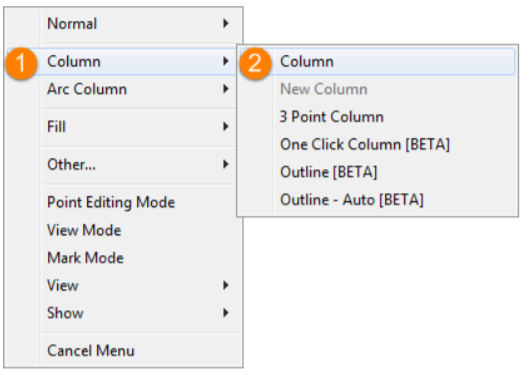
Task: Expand the Normal submenu arrow
Action: pyautogui.click(x=226, y=23)
